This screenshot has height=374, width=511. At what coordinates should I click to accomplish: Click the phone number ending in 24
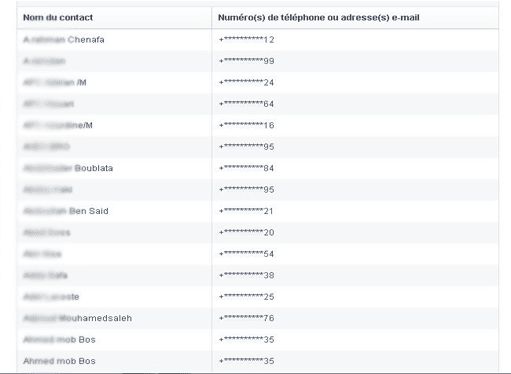(x=247, y=82)
